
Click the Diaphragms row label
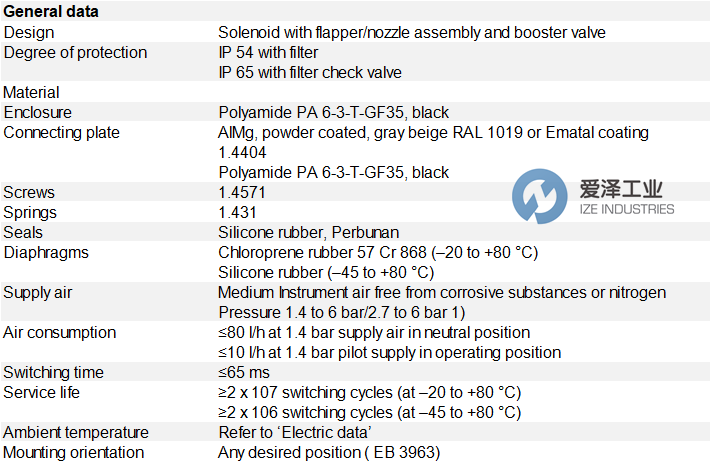tap(45, 252)
